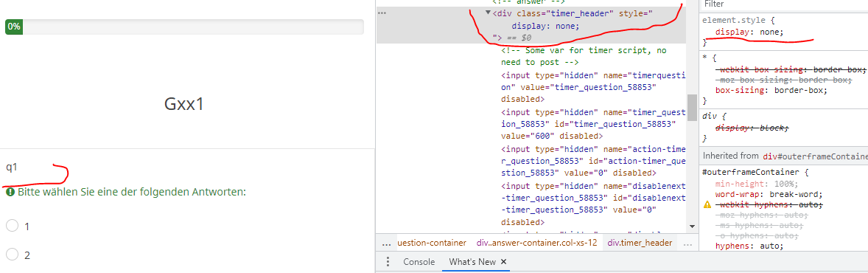Open the three-dot menu beside timer_header row
This screenshot has width=868, height=273.
pyautogui.click(x=382, y=13)
